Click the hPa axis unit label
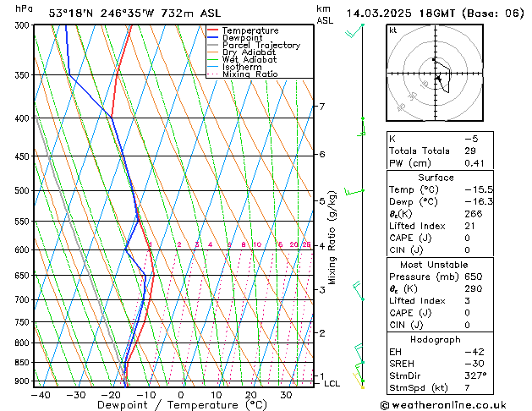The width and height of the screenshot is (532, 411). coord(24,8)
